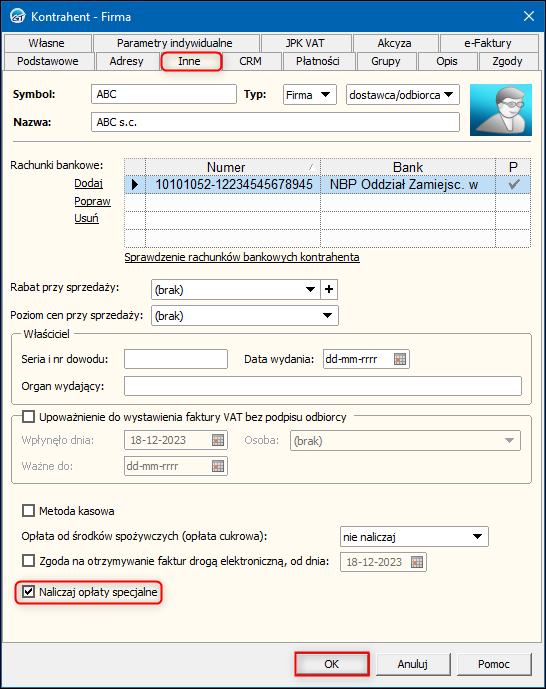This screenshot has width=546, height=689.
Task: Click the plus button next to Rabat
Action: click(329, 290)
